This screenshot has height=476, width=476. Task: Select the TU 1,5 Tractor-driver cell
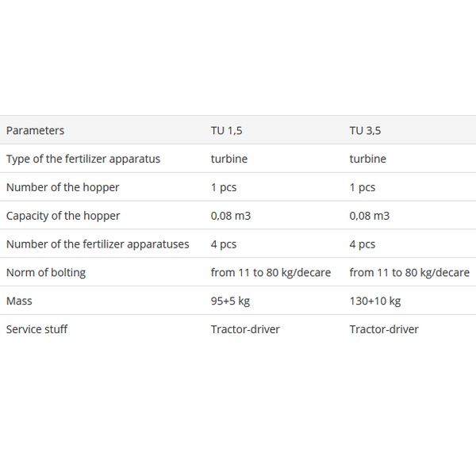245,329
